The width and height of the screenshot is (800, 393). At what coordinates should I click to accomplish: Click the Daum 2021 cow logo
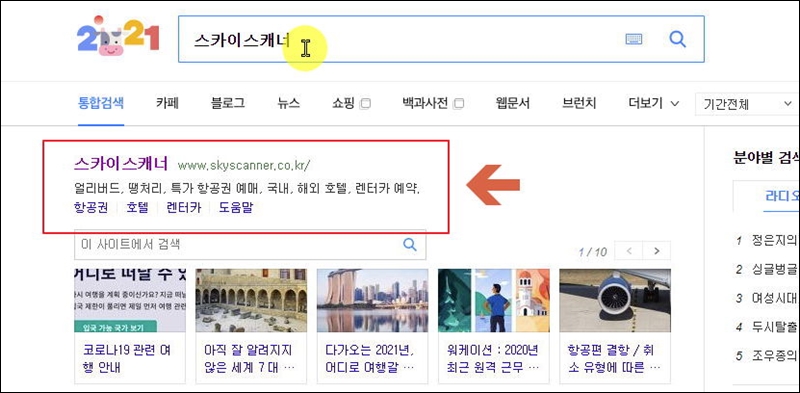(x=118, y=35)
